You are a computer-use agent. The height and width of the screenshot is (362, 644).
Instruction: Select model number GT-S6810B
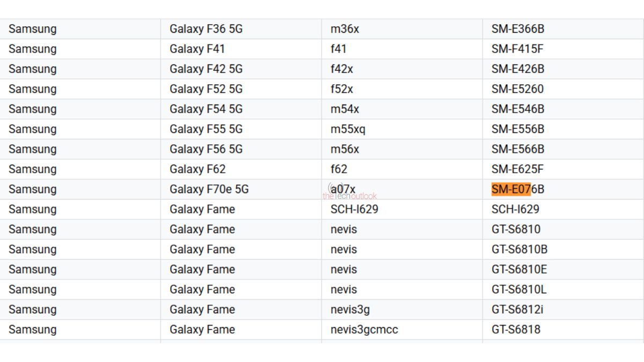[519, 249]
